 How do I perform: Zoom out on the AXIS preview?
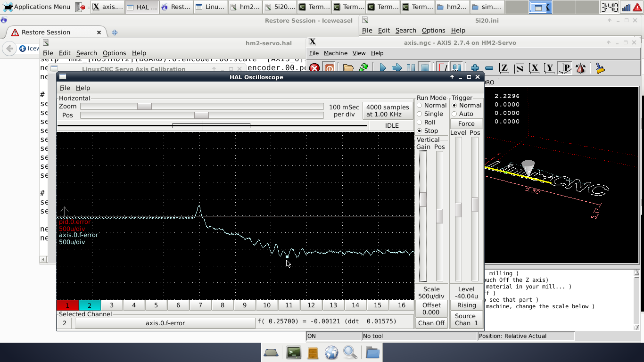point(489,68)
